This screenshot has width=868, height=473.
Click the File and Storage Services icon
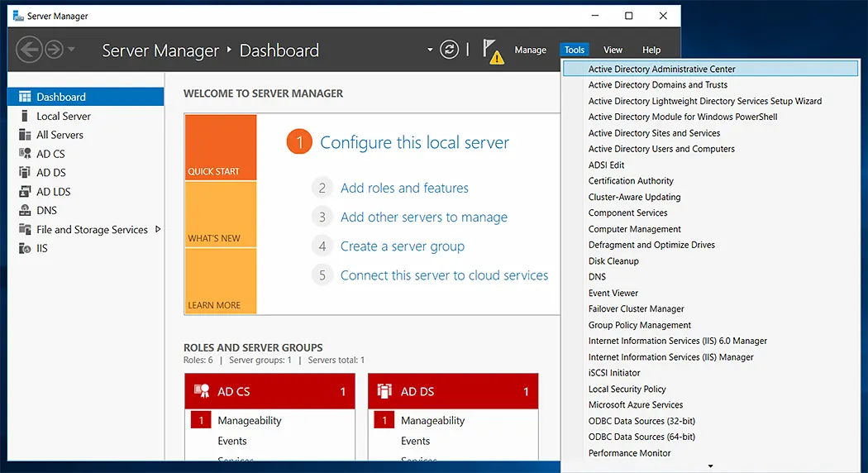[25, 229]
